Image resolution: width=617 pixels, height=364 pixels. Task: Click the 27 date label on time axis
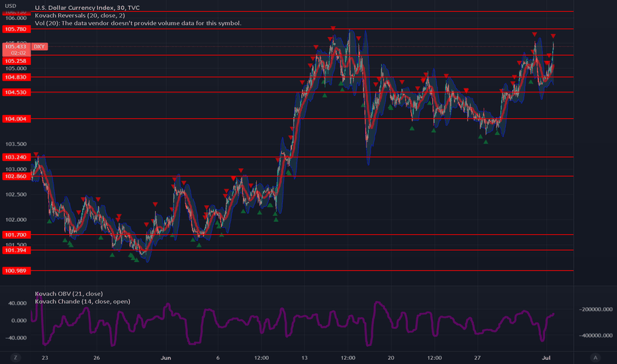pos(477,357)
